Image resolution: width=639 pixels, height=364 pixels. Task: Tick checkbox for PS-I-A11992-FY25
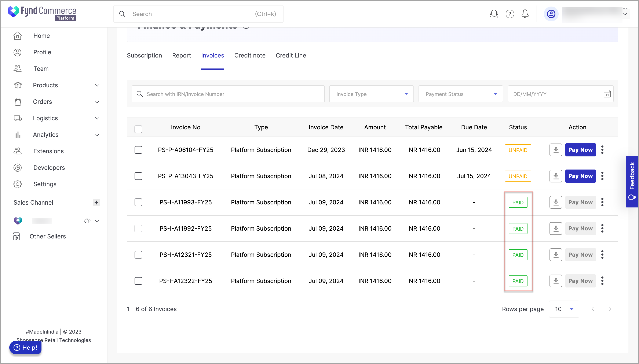(x=138, y=229)
